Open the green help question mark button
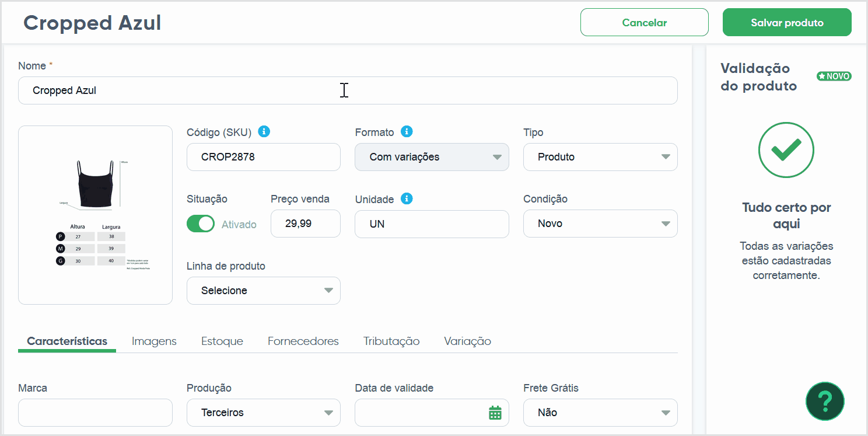This screenshot has width=868, height=436. [x=825, y=400]
